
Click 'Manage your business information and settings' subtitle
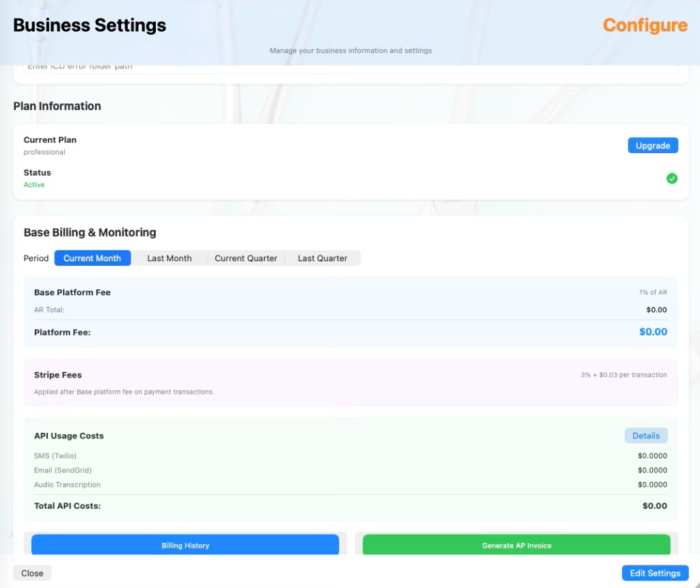pos(351,51)
